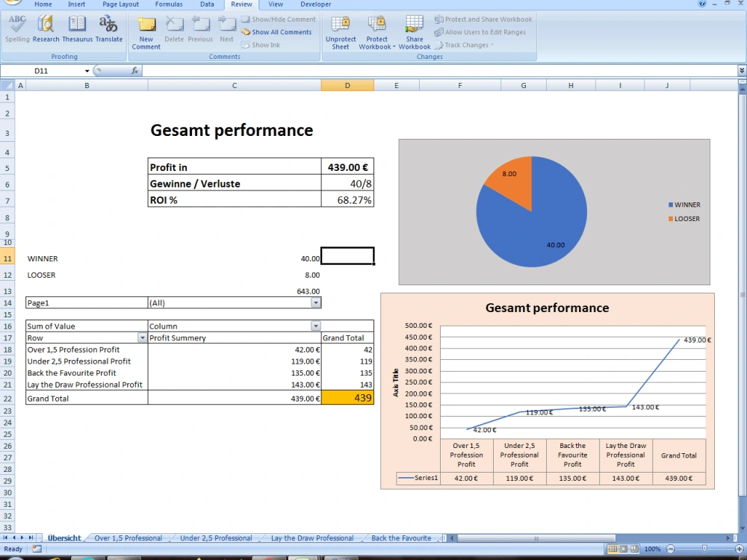Image resolution: width=747 pixels, height=560 pixels.
Task: Go to Previous comment
Action: (200, 30)
